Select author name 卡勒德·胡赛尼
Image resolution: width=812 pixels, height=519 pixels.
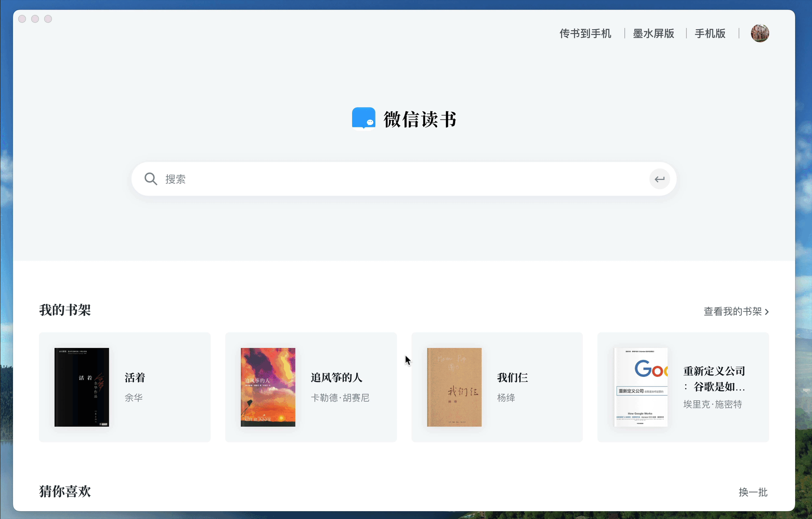[x=340, y=398]
